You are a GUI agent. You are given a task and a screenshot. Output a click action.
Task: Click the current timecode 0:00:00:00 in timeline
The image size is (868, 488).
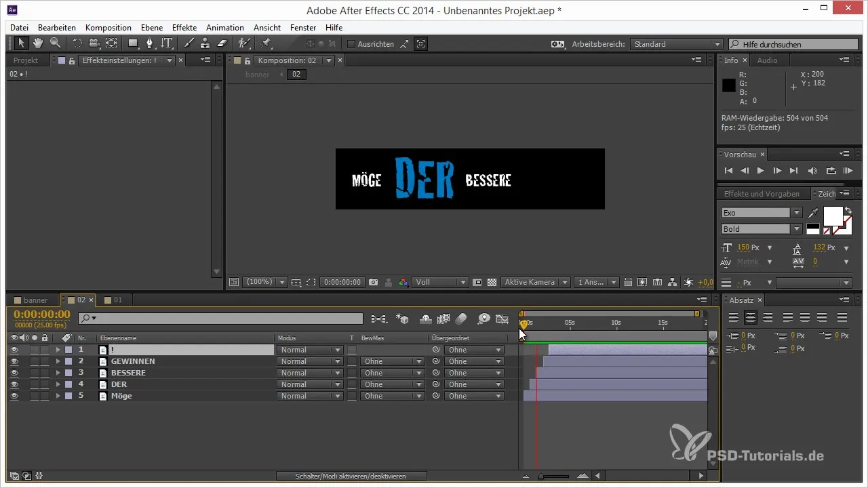tap(42, 314)
